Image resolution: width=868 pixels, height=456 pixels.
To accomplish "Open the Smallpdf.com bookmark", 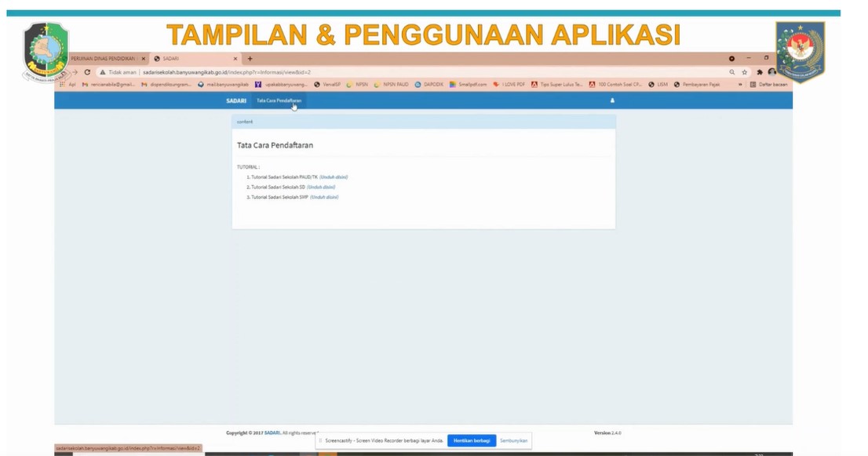I will 469,84.
